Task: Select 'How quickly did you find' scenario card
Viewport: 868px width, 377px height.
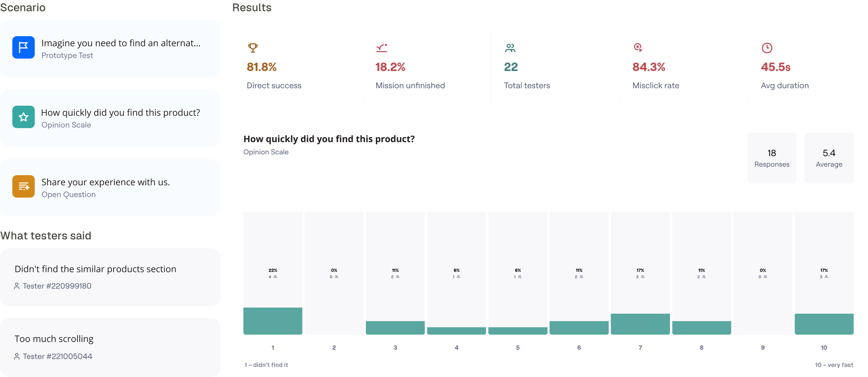Action: coord(110,118)
